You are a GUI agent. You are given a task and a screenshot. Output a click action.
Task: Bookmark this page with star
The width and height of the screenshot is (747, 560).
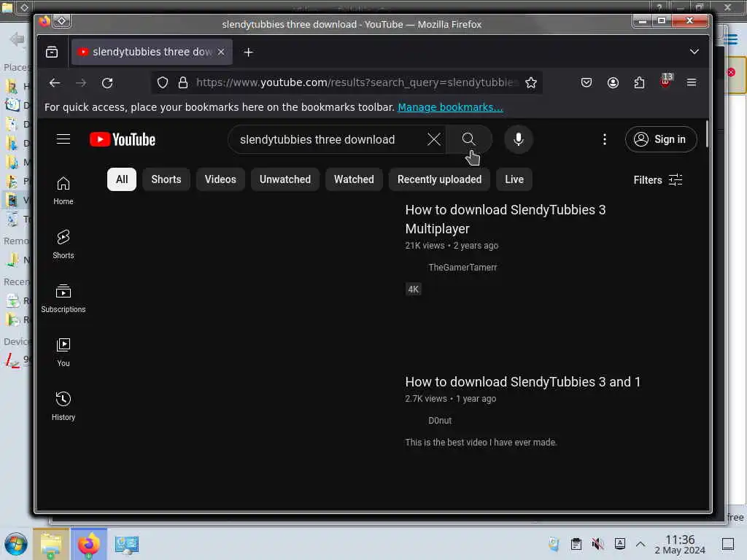(x=531, y=83)
